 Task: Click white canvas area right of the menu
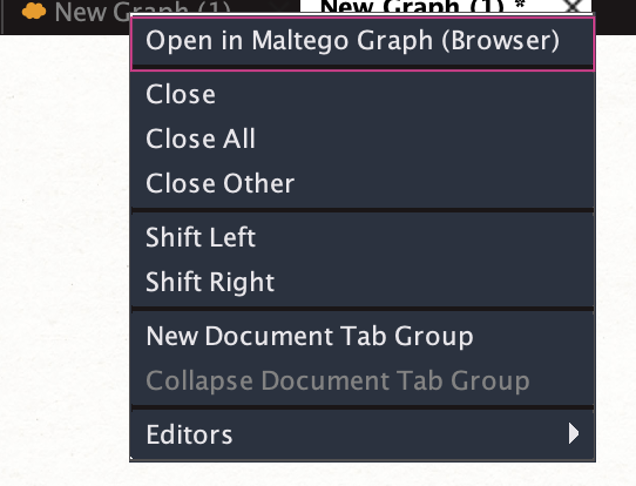pyautogui.click(x=616, y=243)
